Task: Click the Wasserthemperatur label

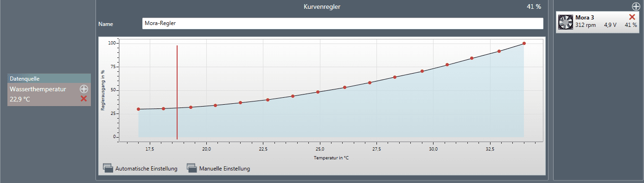Action: pyautogui.click(x=38, y=89)
